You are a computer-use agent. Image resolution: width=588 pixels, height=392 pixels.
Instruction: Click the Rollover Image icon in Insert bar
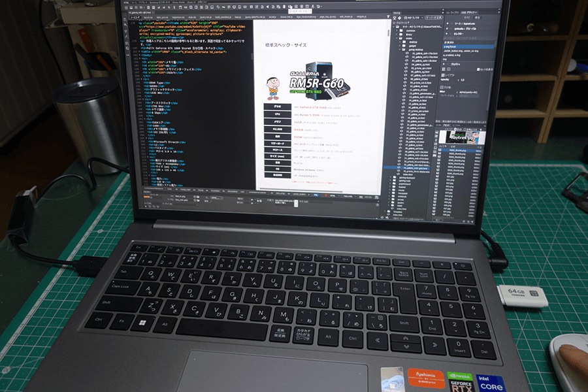click(289, 7)
